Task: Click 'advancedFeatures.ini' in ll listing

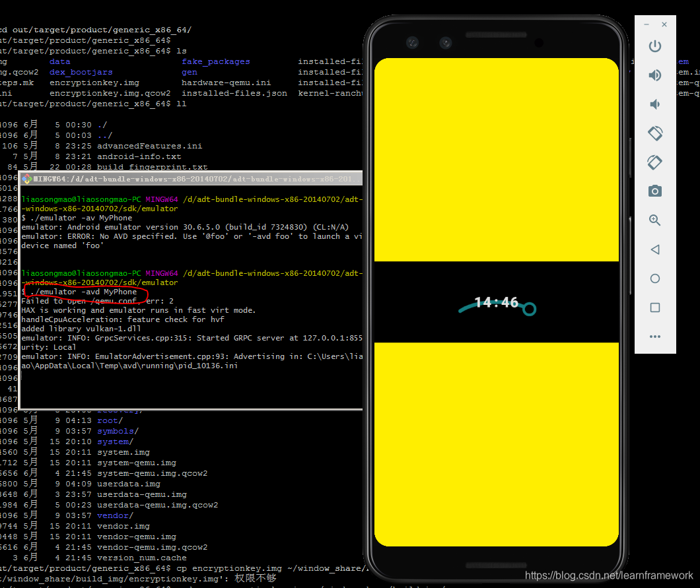Action: [149, 146]
